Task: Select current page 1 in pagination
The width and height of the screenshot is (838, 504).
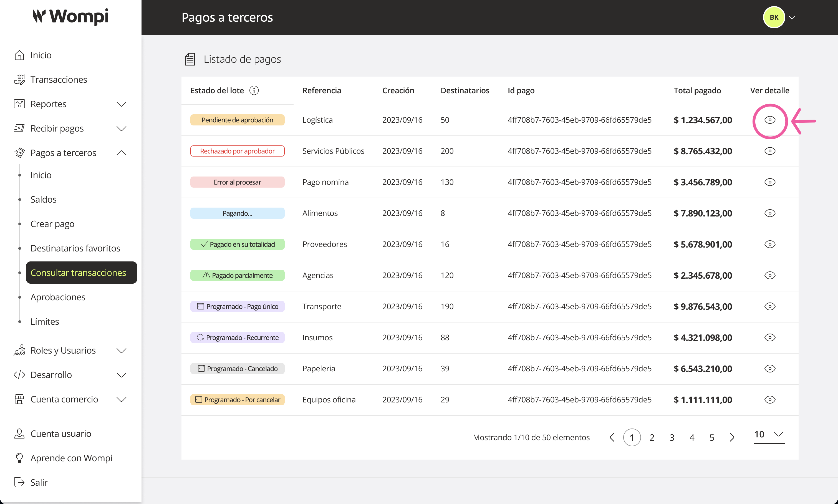Action: click(x=632, y=437)
